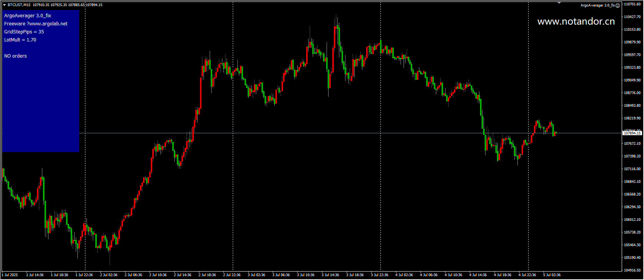Select the BTCUST,M15 symbol label
644x280 pixels.
click(19, 5)
